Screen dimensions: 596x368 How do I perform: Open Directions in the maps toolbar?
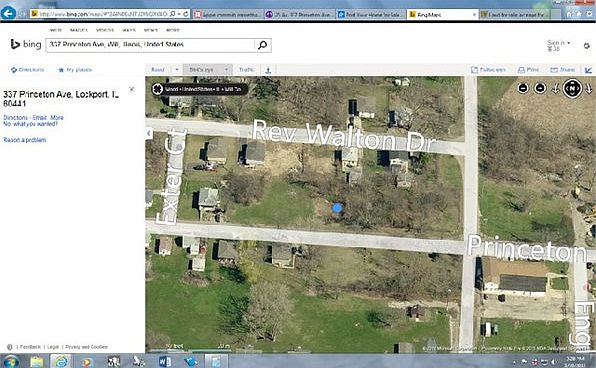click(x=27, y=70)
